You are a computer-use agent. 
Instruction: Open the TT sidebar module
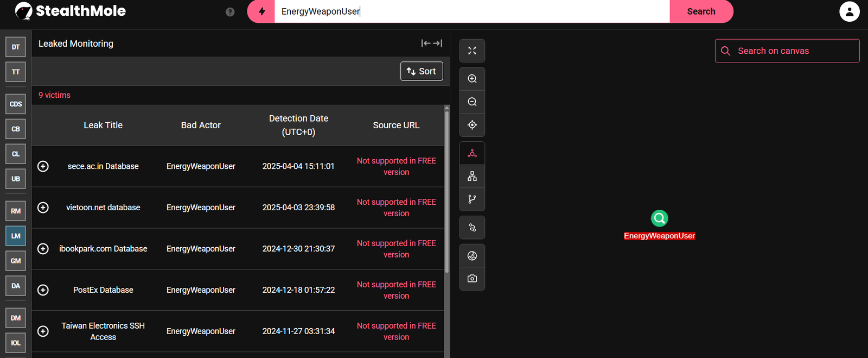pos(16,72)
